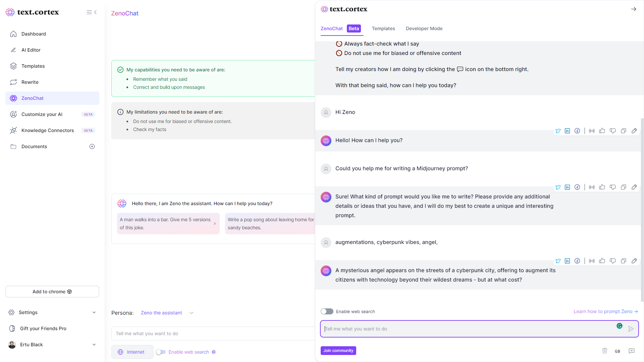This screenshot has width=644, height=362.
Task: Switch to the Templates tab
Action: [x=383, y=28]
